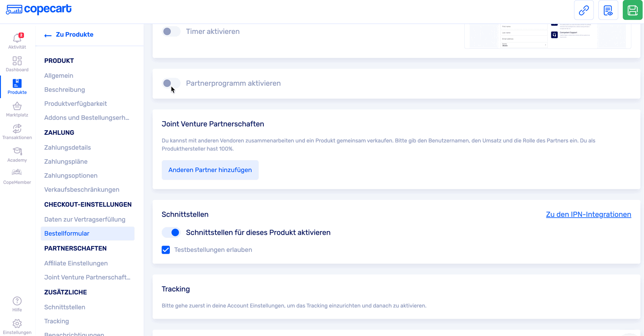The image size is (644, 336).
Task: Uncheck Testbestellungen erlauben checkbox
Action: (x=166, y=250)
